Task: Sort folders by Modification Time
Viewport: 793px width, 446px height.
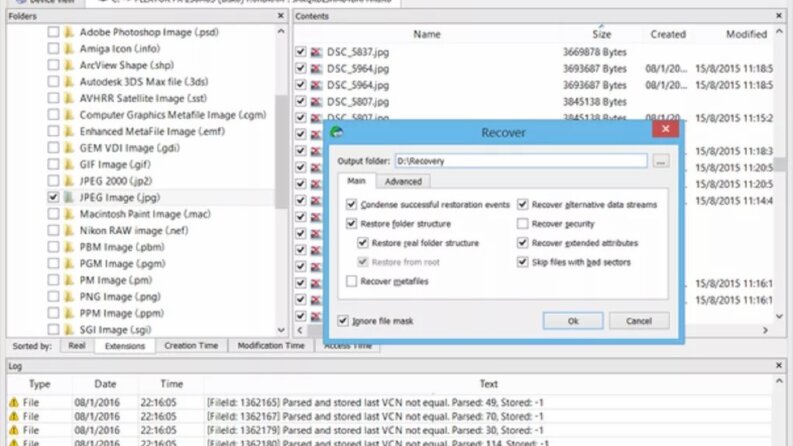Action: coord(271,345)
